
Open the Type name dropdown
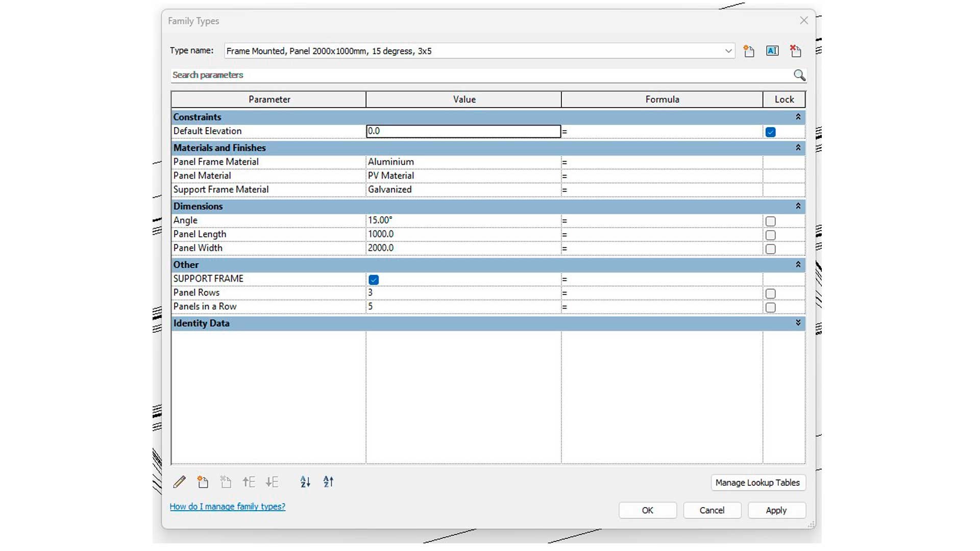point(728,51)
